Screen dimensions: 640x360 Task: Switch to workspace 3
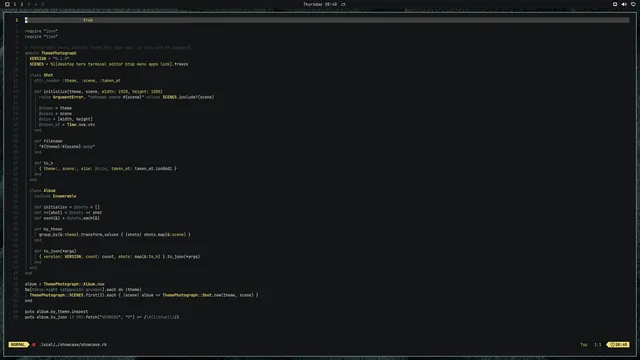pyautogui.click(x=29, y=4)
